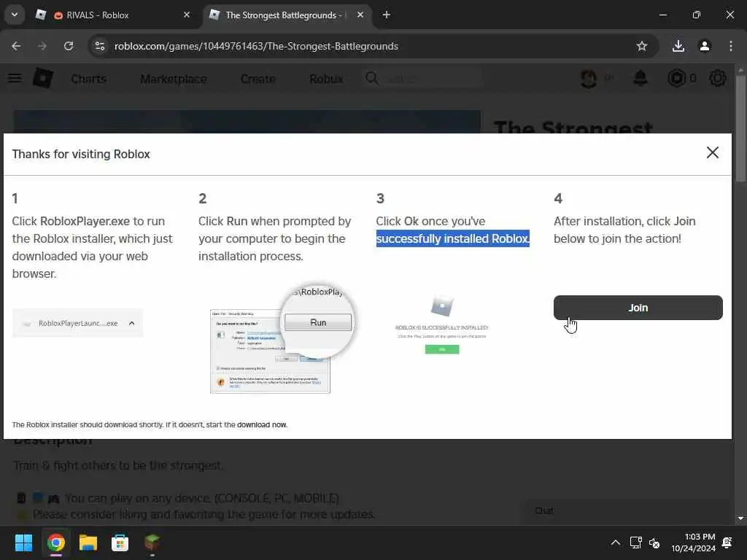This screenshot has height=560, width=747.
Task: Click the Run button illustration thumbnail
Action: click(282, 340)
